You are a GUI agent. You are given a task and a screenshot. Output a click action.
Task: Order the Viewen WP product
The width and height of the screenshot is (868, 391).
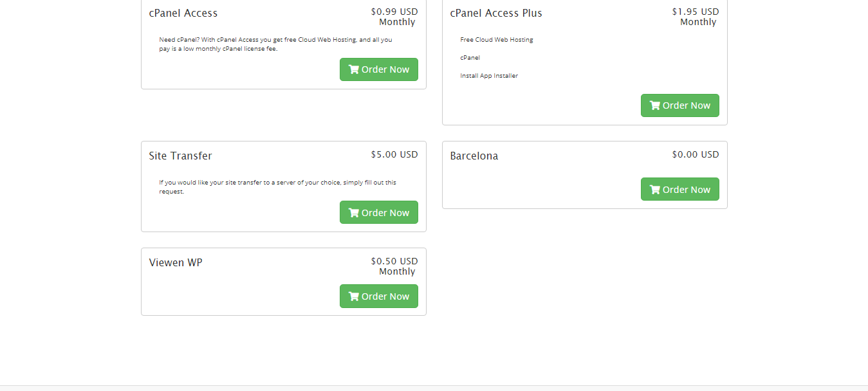click(x=379, y=296)
